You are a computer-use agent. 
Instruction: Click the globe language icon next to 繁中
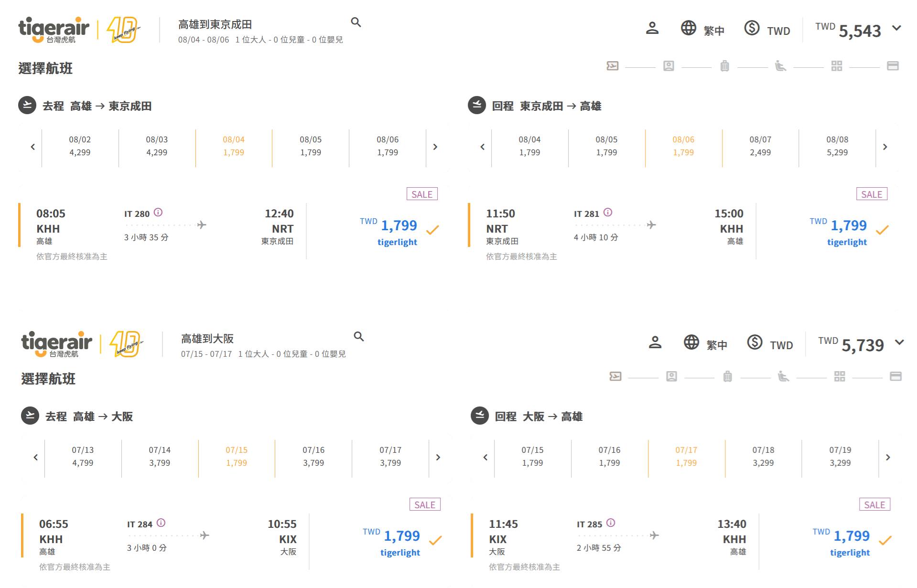tap(688, 28)
